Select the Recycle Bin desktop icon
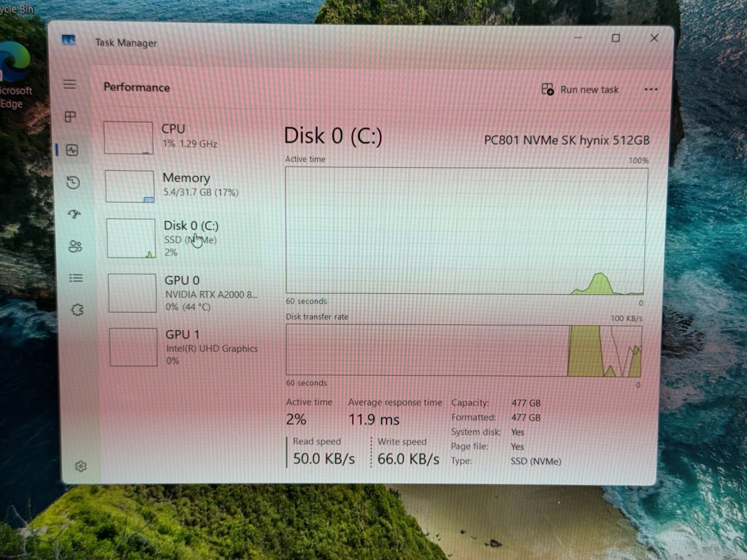 pyautogui.click(x=16, y=9)
